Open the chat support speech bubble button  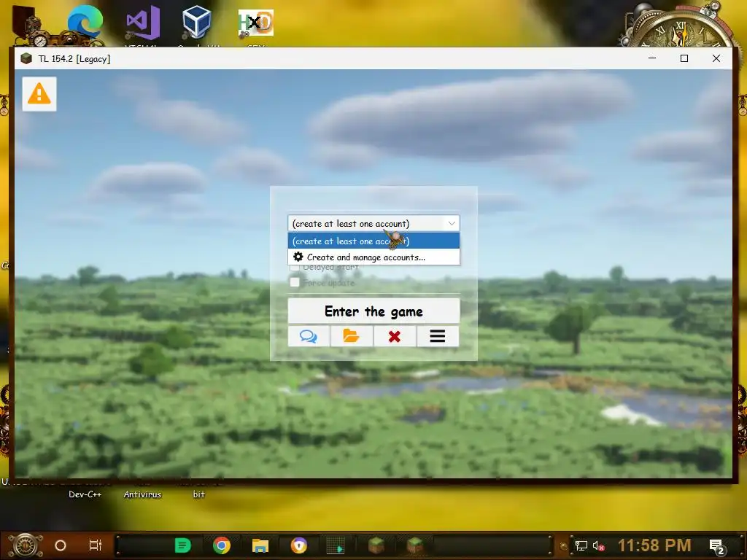[x=309, y=336]
